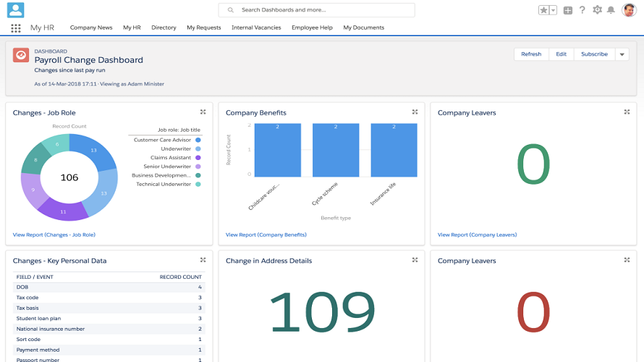Image resolution: width=644 pixels, height=362 pixels.
Task: Open View Report (Company Benefits) link
Action: [266, 235]
